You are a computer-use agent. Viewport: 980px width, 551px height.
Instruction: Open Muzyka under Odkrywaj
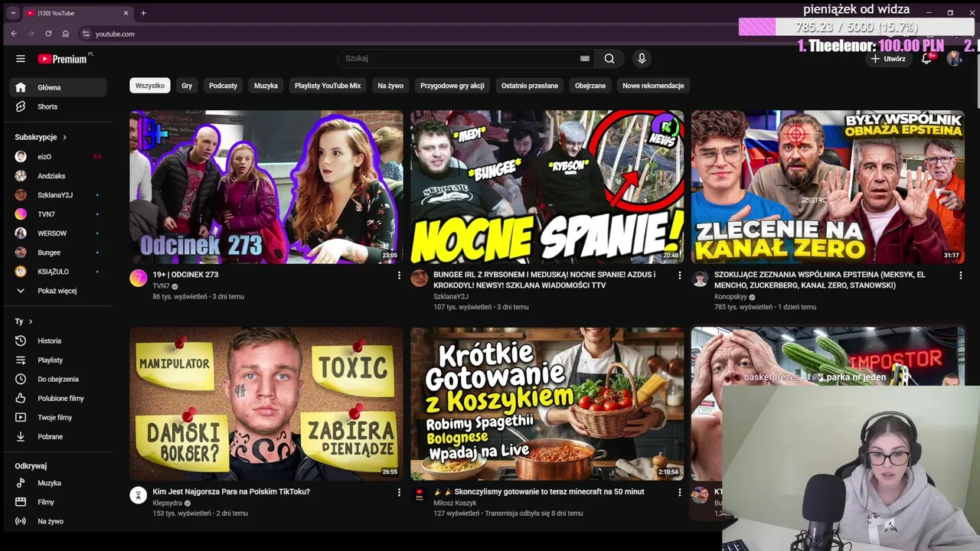pos(58,483)
